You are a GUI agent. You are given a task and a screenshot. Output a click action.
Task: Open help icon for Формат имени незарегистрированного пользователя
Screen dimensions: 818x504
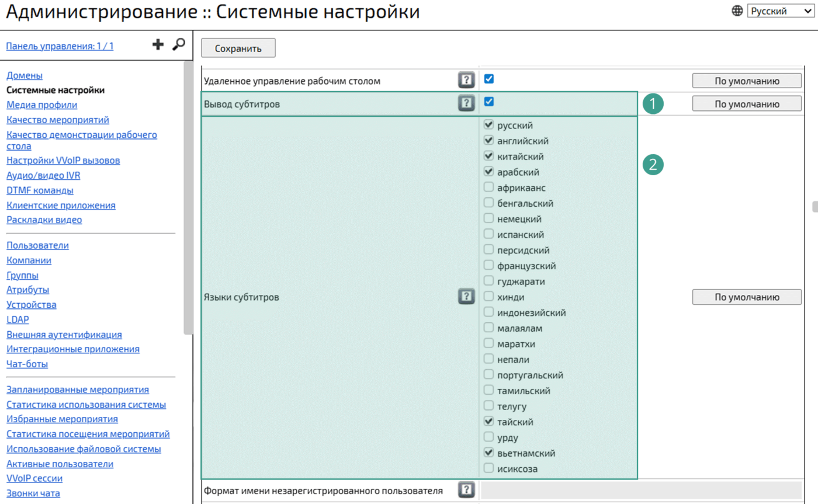point(465,490)
